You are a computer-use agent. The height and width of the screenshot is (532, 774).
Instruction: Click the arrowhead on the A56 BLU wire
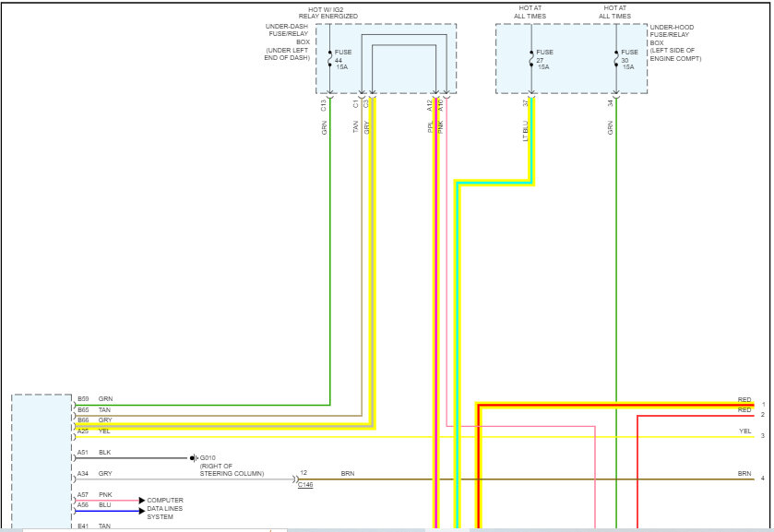point(142,511)
